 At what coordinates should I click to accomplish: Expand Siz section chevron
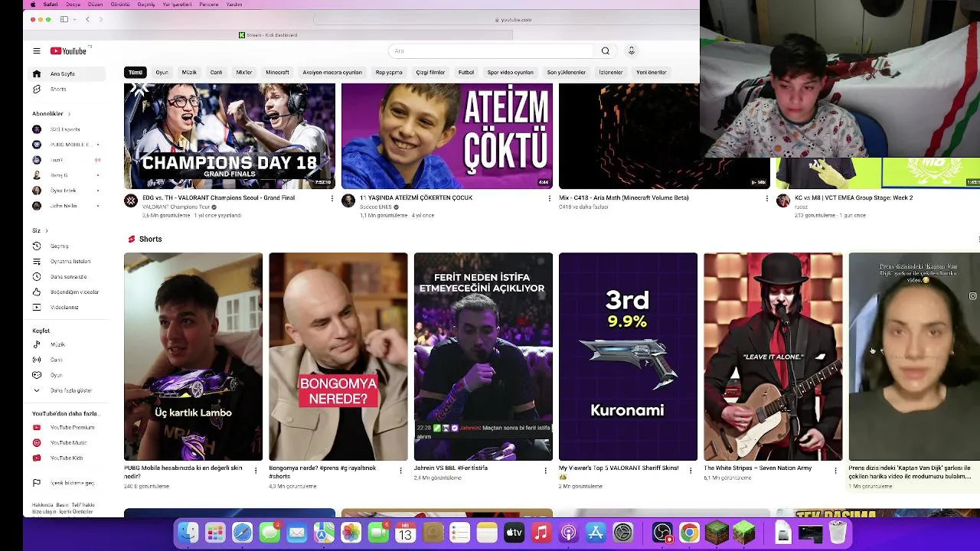coord(46,231)
